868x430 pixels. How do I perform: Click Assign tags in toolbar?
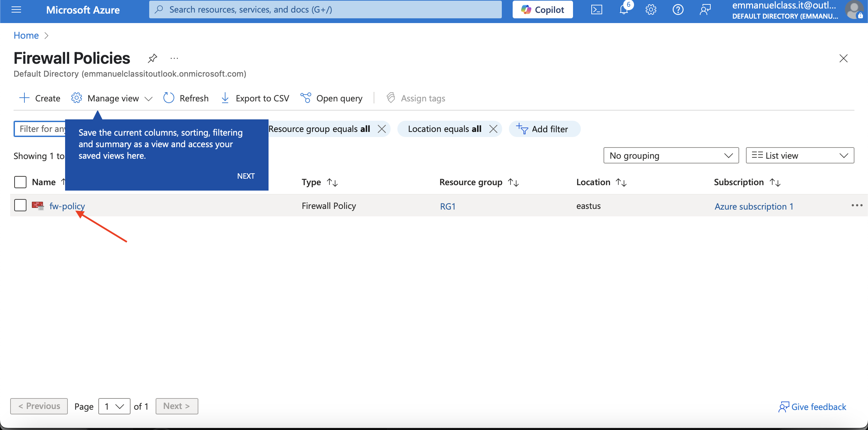click(416, 98)
